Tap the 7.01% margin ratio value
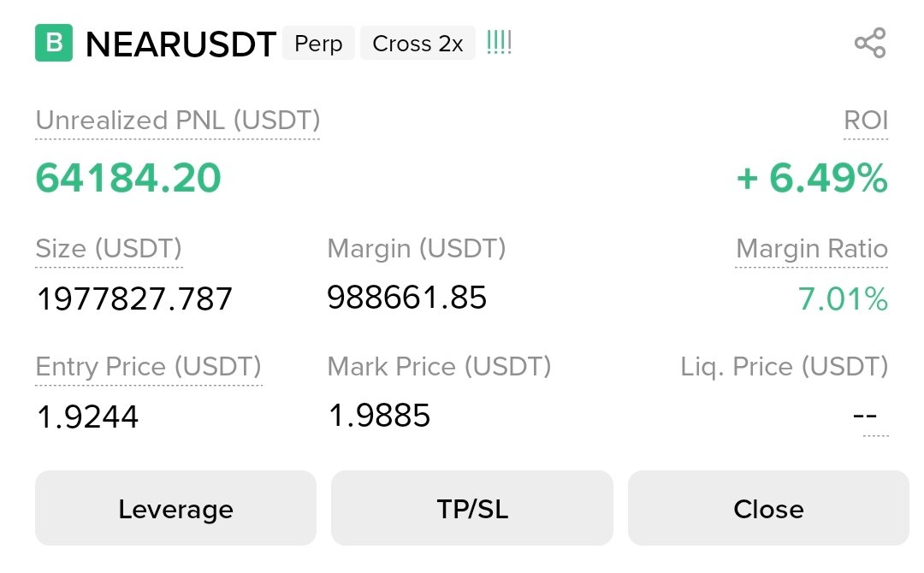This screenshot has width=924, height=573. tap(843, 299)
